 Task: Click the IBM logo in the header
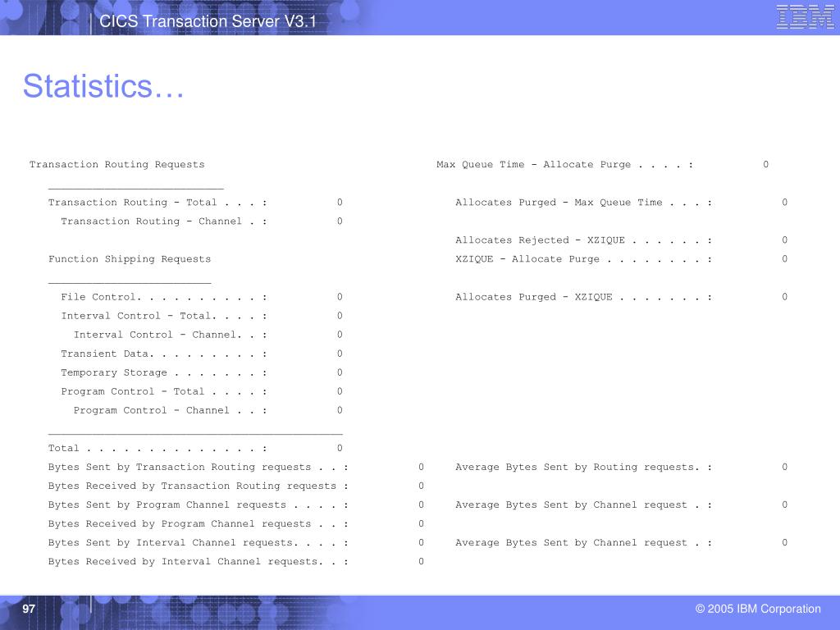click(805, 16)
